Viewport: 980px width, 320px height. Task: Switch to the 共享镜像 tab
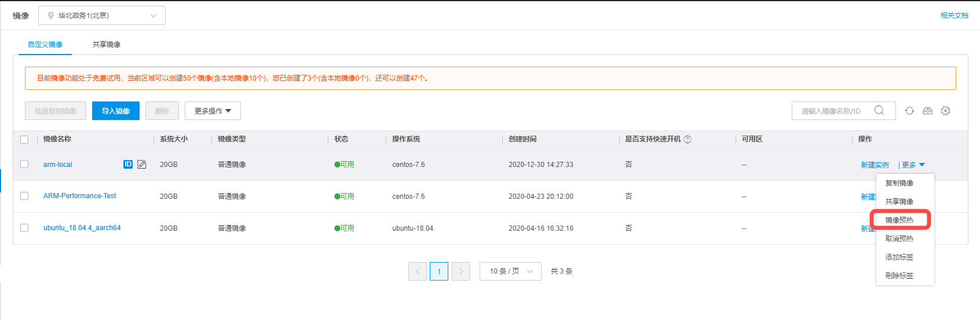pyautogui.click(x=107, y=45)
